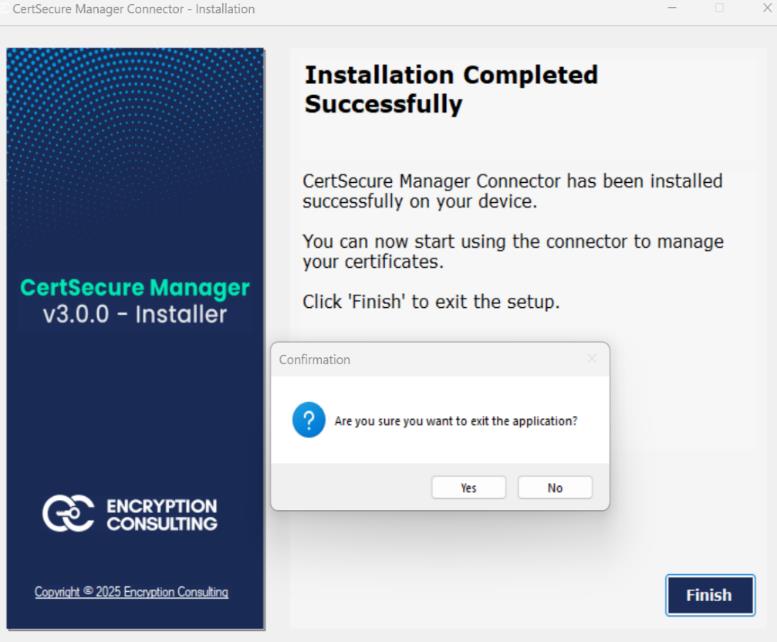Click the Finish button

pyautogui.click(x=710, y=595)
